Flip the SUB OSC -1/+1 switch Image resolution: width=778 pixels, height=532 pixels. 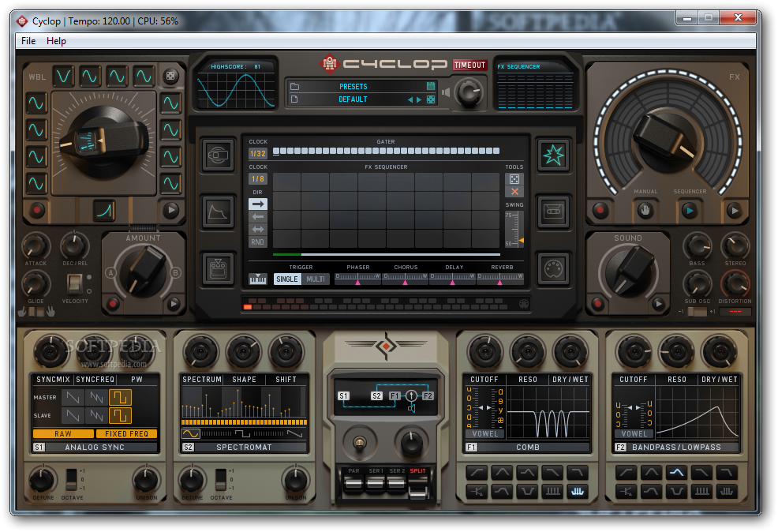[x=698, y=312]
